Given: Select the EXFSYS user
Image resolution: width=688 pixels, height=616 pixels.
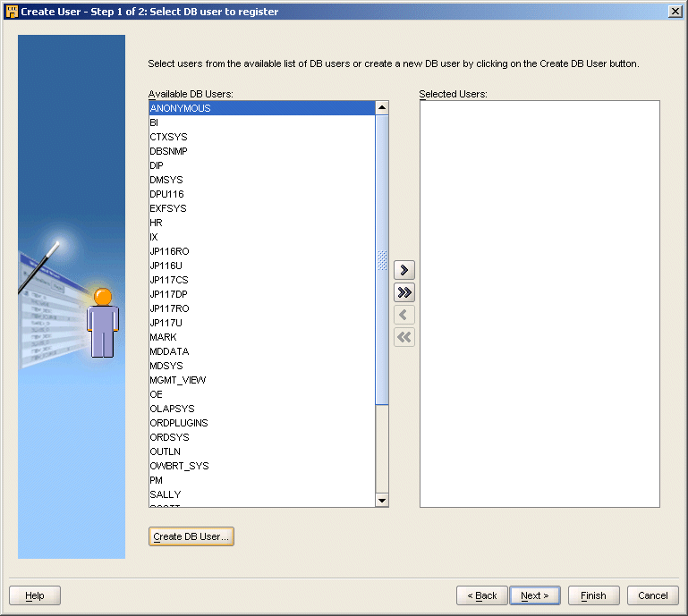Looking at the screenshot, I should tap(262, 208).
